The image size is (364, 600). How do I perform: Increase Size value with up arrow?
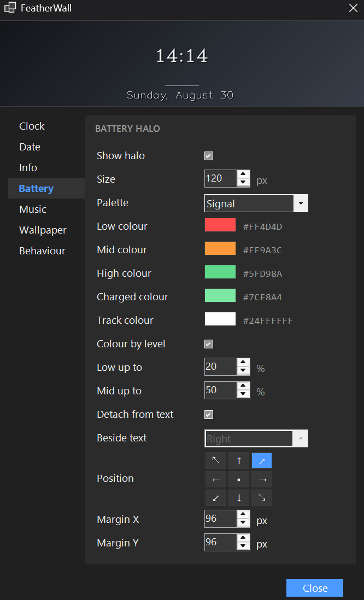[243, 174]
